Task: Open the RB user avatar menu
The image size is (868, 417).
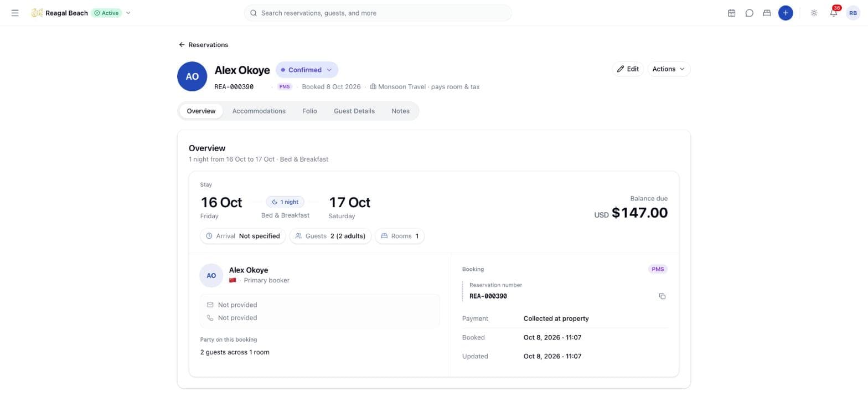Action: pyautogui.click(x=853, y=13)
